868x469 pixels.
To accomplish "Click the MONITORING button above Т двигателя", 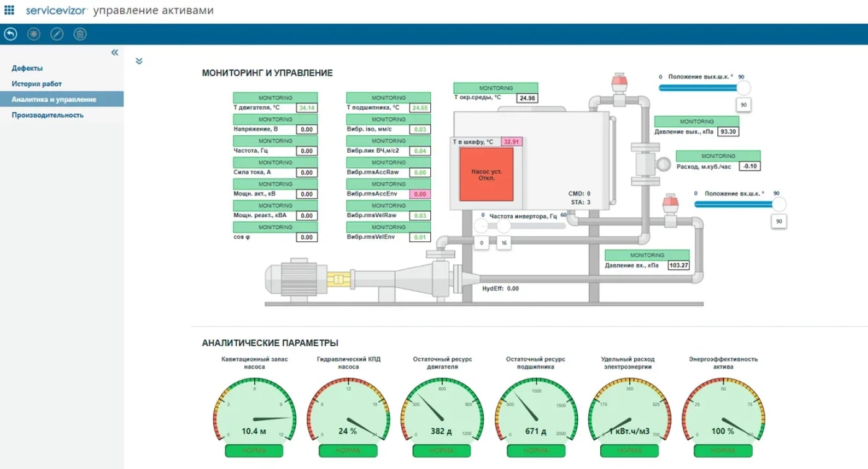I will pyautogui.click(x=275, y=97).
